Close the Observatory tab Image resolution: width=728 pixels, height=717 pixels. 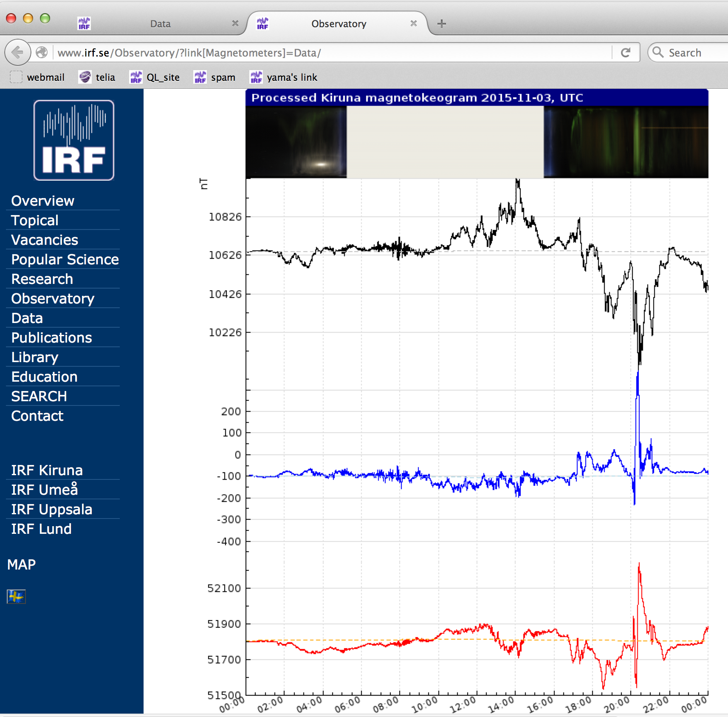(413, 24)
